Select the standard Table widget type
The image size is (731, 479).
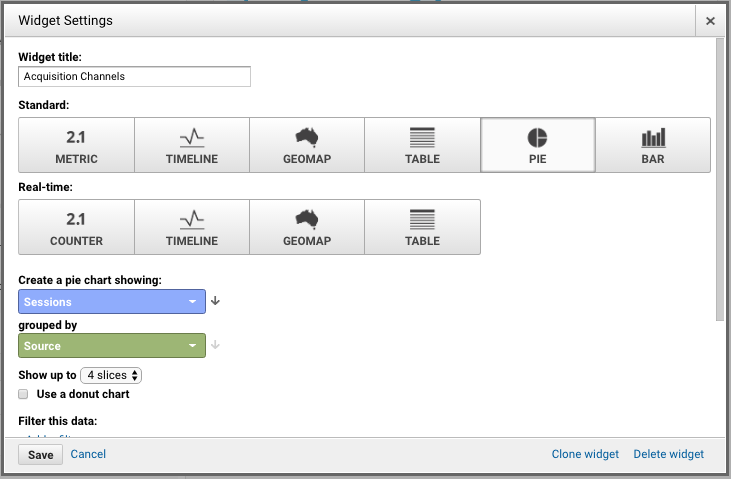click(422, 145)
